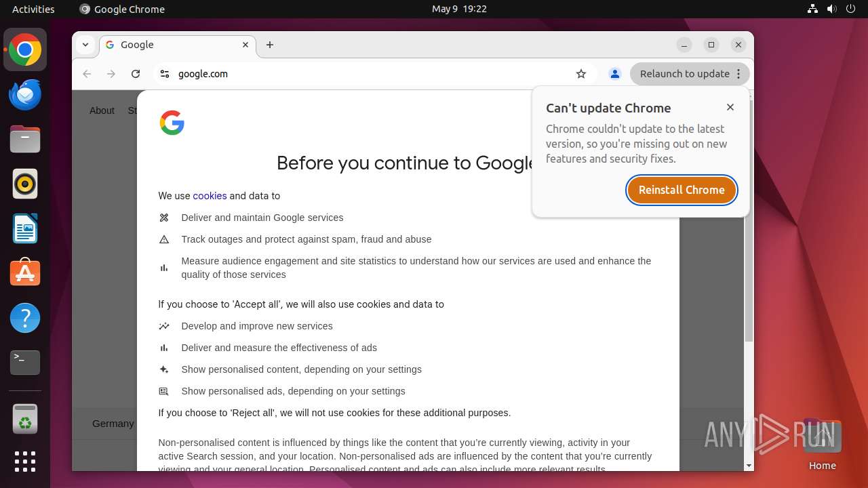868x488 pixels.
Task: Open the Google Chrome app menu in top bar
Action: 122,9
